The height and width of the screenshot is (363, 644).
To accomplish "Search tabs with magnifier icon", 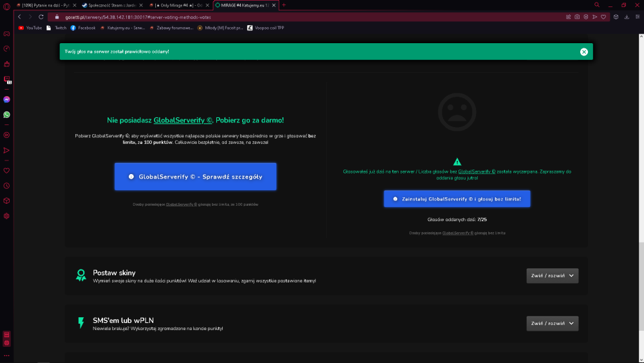I will [597, 5].
